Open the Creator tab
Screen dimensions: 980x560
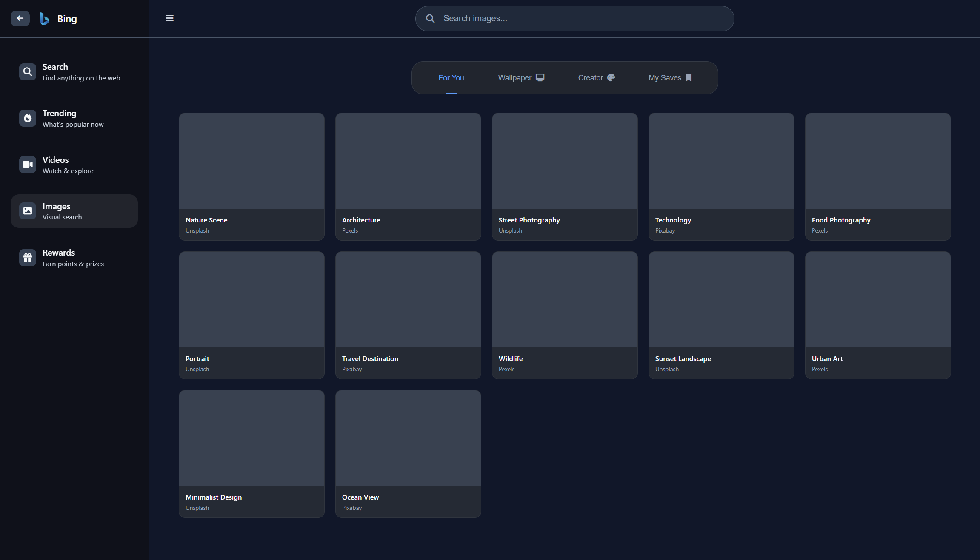pos(596,78)
